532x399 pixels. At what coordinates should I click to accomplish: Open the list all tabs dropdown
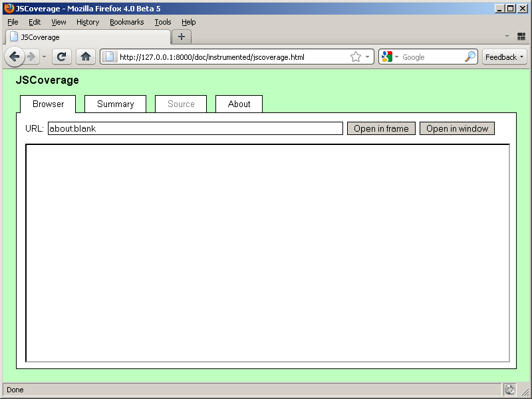click(507, 36)
